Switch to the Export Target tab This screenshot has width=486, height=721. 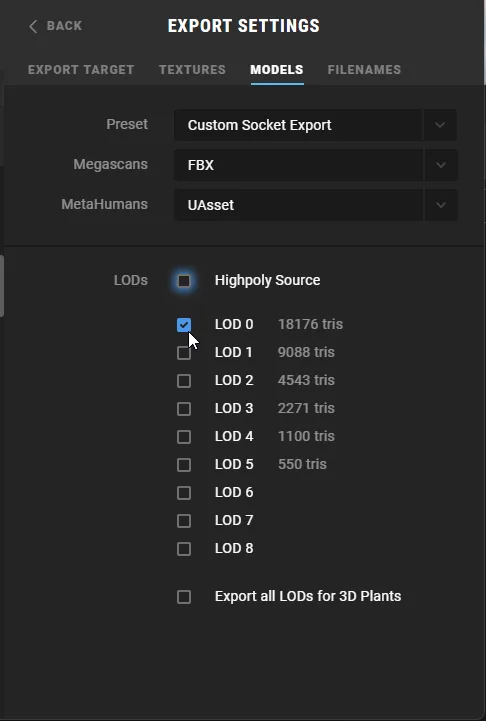pos(81,70)
